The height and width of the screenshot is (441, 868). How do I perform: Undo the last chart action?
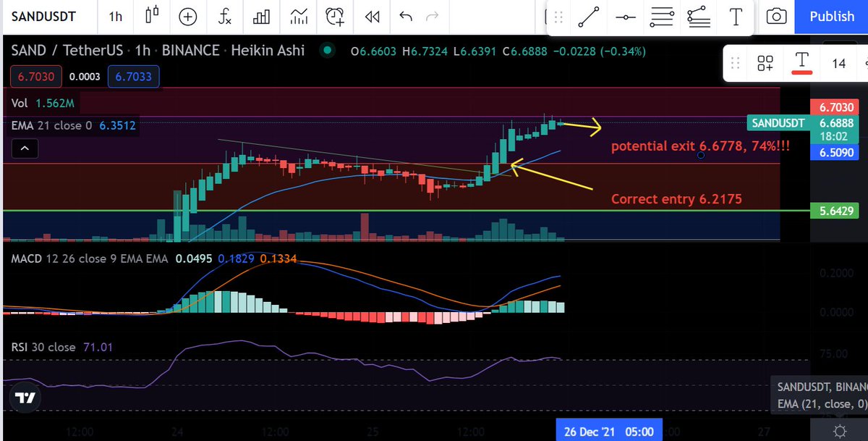[406, 16]
